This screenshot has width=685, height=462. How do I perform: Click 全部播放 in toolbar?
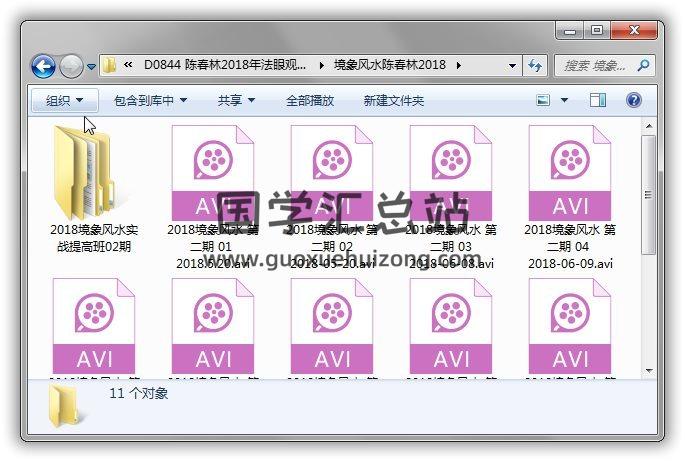click(x=310, y=100)
